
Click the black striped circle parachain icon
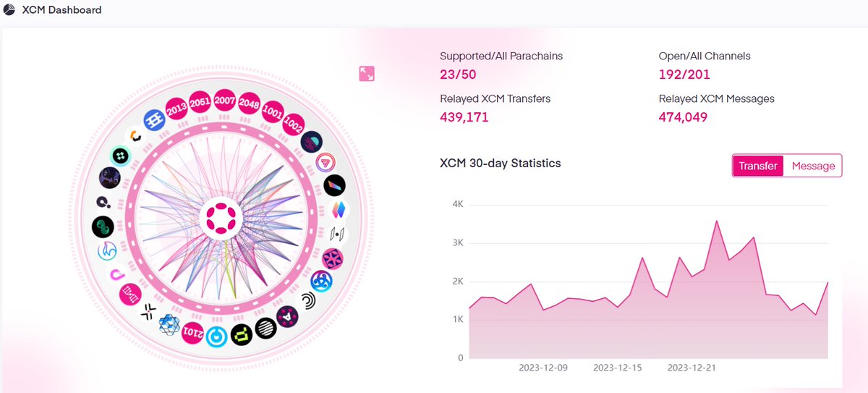(x=265, y=329)
